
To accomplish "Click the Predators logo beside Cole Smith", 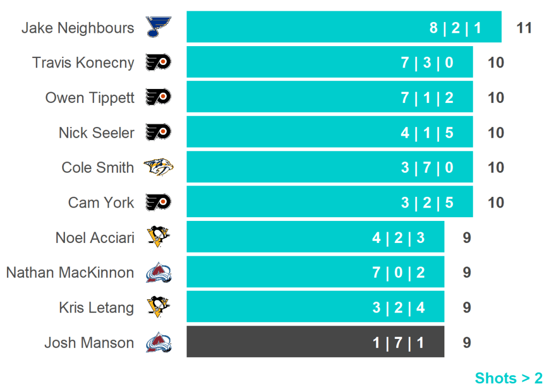I will click(158, 167).
